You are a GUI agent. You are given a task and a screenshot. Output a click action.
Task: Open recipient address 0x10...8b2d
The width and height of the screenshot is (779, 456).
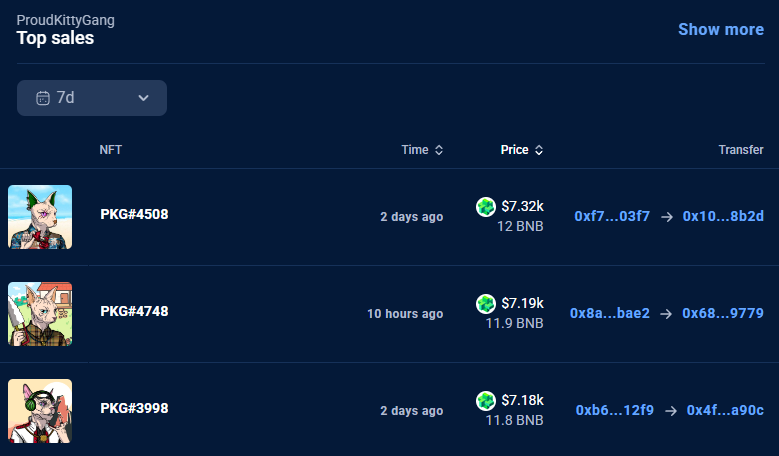coord(723,216)
